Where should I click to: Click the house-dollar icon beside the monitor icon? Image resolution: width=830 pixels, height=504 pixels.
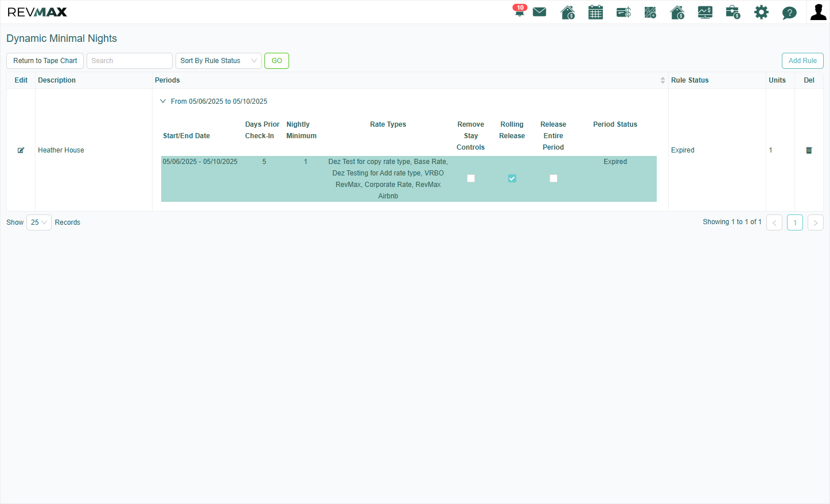(x=677, y=12)
